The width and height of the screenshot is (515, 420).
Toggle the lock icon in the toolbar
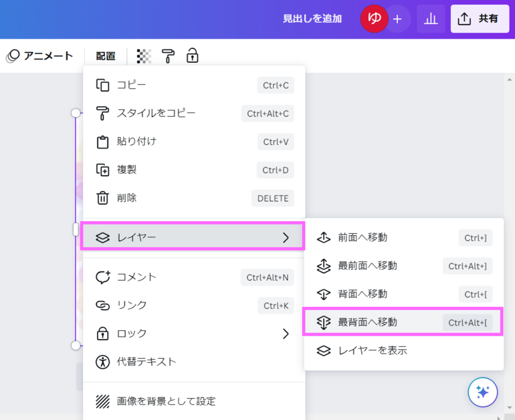[192, 56]
